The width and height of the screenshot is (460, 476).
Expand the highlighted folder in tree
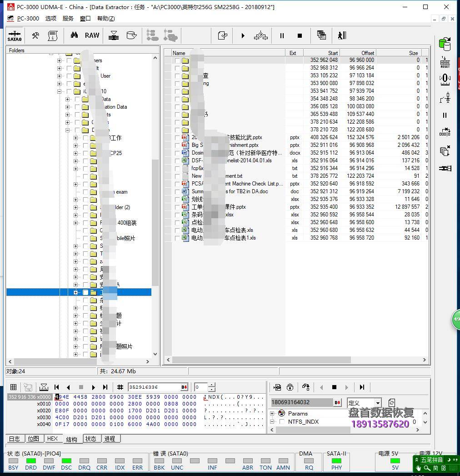[x=75, y=292]
